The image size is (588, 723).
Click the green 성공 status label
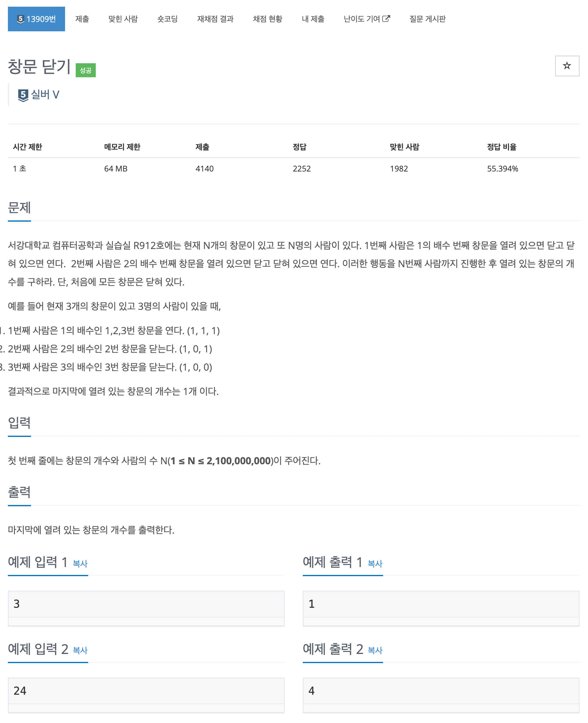coord(85,70)
